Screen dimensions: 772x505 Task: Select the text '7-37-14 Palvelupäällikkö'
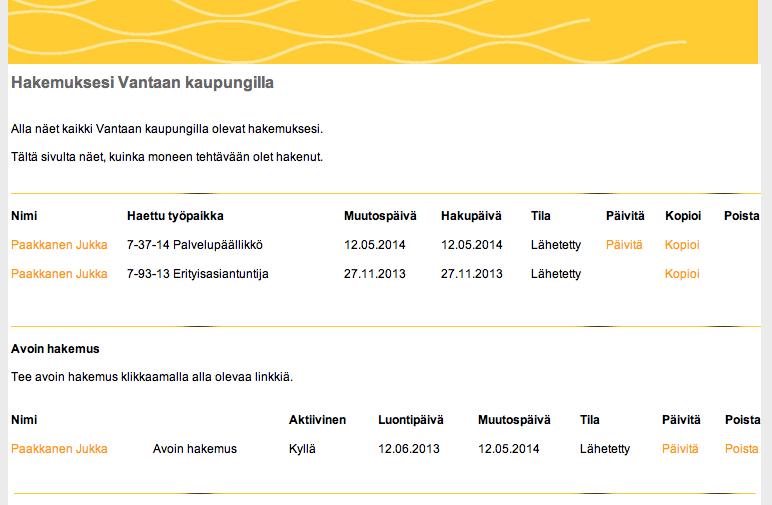click(x=195, y=245)
